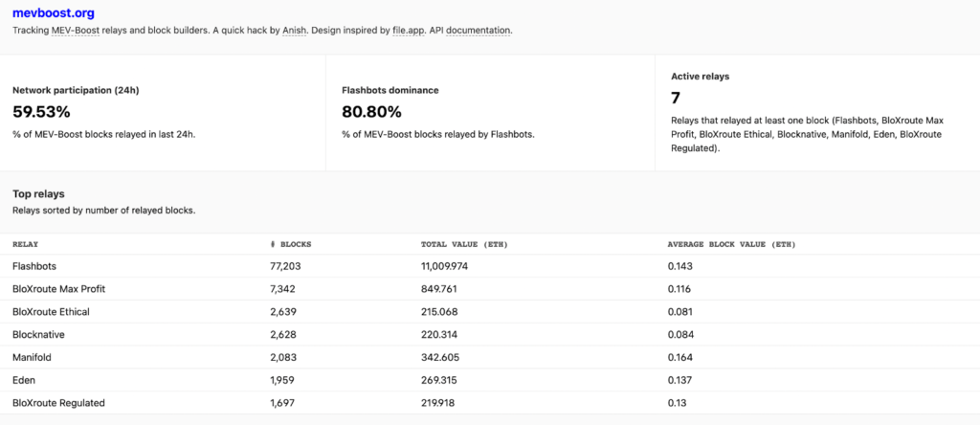Select the Network participation (24h) heading
980x425 pixels.
point(76,90)
